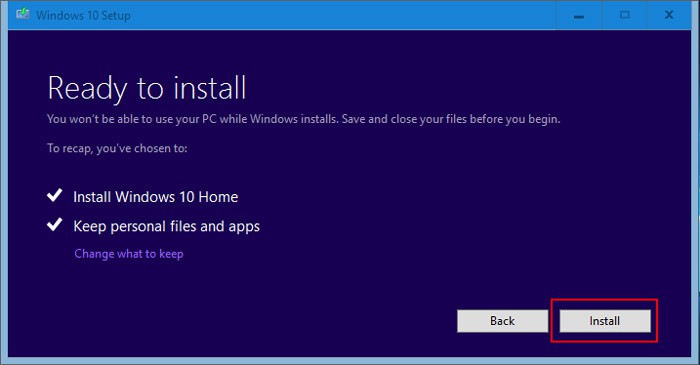Maximize the Windows 10 Setup window
This screenshot has width=700, height=365.
[625, 15]
